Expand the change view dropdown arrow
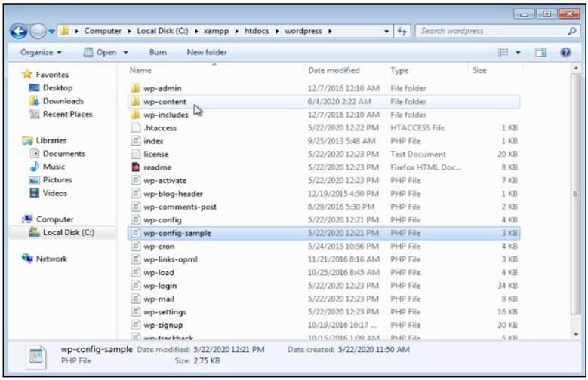This screenshot has height=380, width=588. tap(519, 52)
